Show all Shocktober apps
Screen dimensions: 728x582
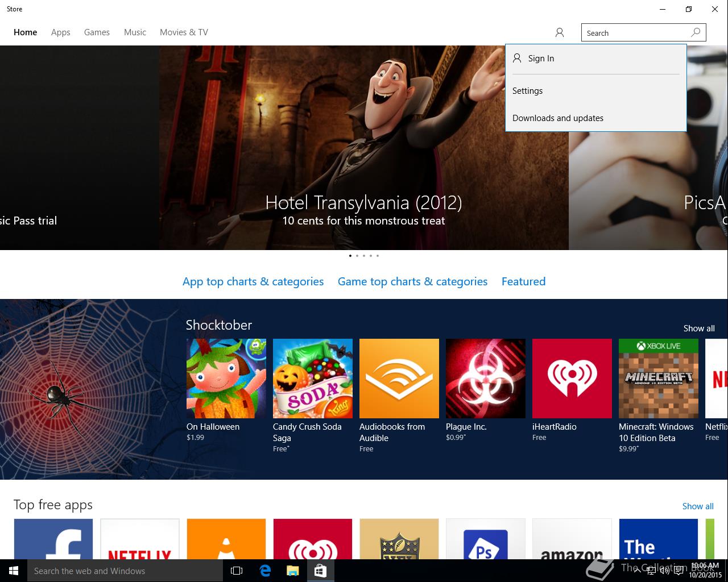coord(699,329)
